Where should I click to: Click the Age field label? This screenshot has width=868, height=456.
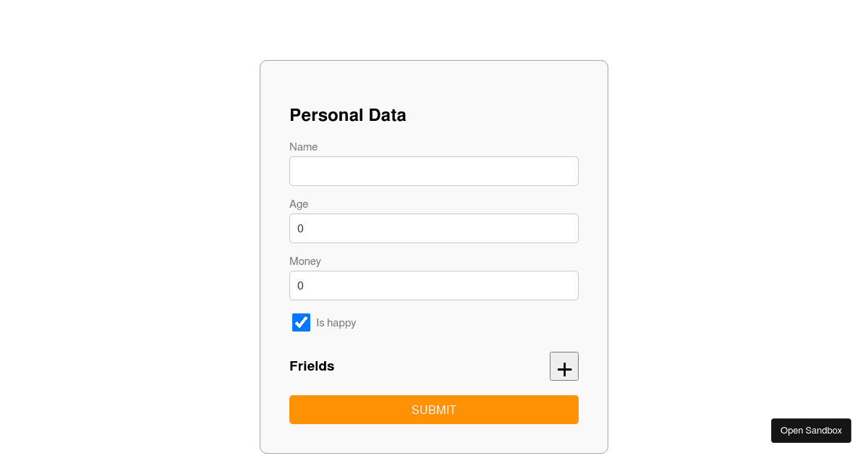click(299, 204)
